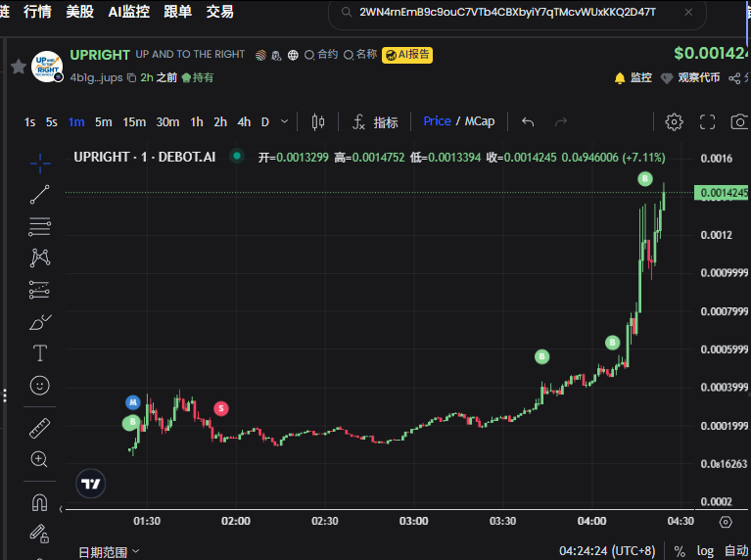Viewport: 751px width, 560px height.
Task: Switch to 1h timeframe
Action: pyautogui.click(x=197, y=122)
